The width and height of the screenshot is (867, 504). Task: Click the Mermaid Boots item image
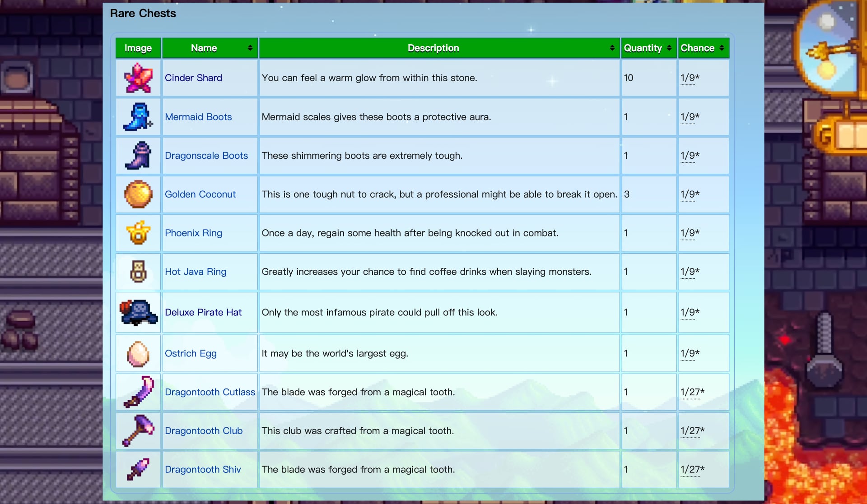tap(138, 117)
